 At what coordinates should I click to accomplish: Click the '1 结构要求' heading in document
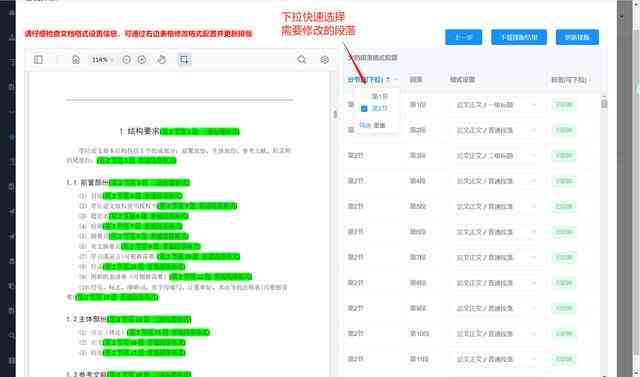tap(139, 131)
